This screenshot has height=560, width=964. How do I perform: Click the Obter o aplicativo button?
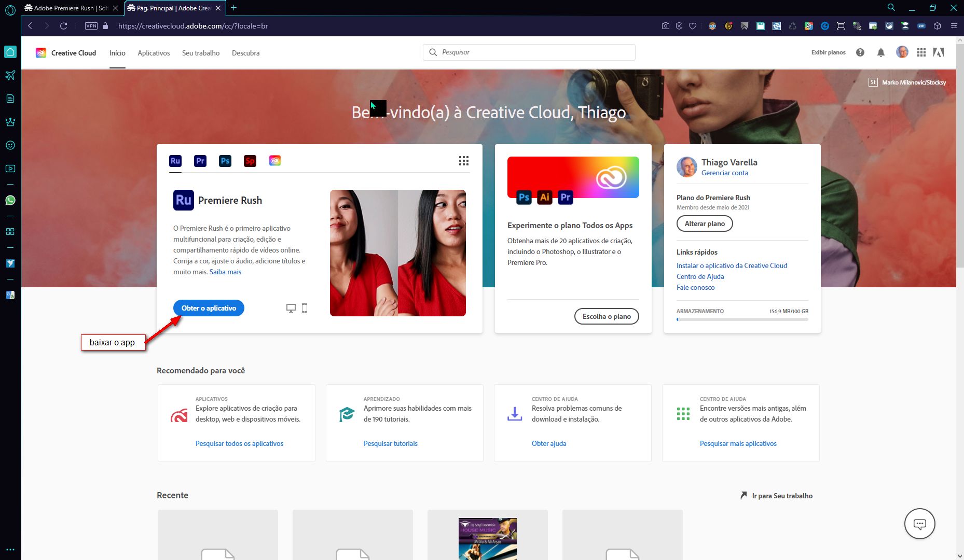(209, 308)
